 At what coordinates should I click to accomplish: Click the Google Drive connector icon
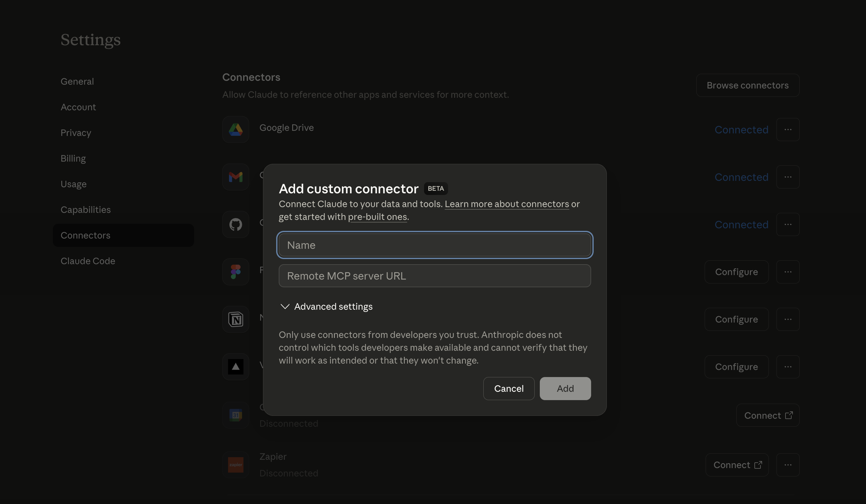(x=235, y=130)
